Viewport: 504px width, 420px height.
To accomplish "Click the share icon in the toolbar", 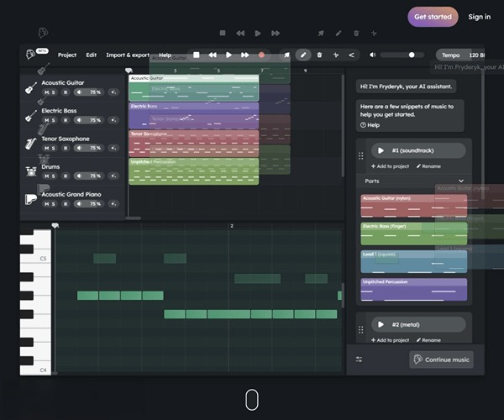I will pyautogui.click(x=352, y=55).
